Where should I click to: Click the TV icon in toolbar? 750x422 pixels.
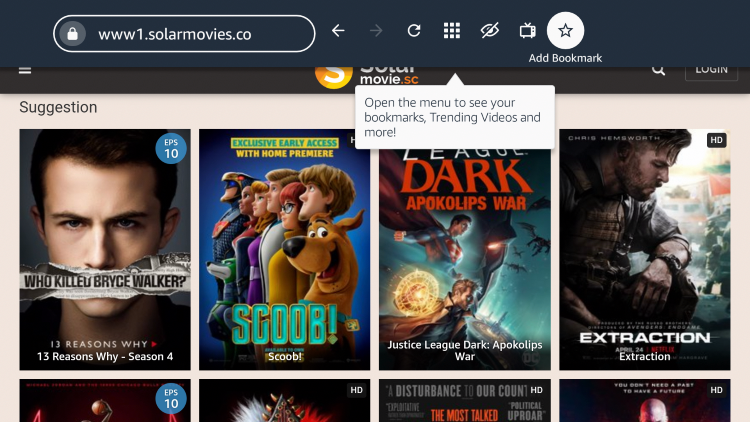(x=528, y=31)
